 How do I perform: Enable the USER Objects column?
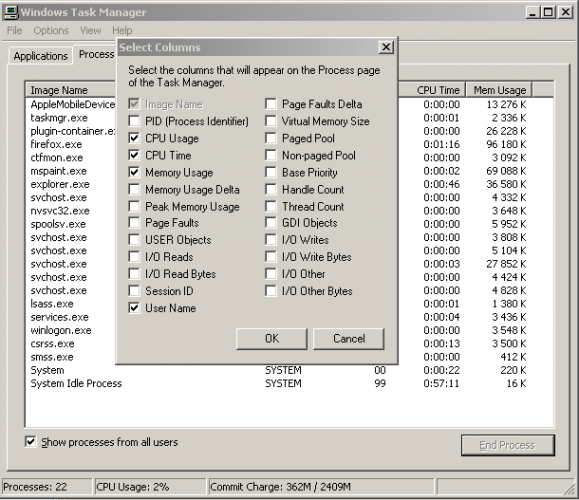click(134, 240)
